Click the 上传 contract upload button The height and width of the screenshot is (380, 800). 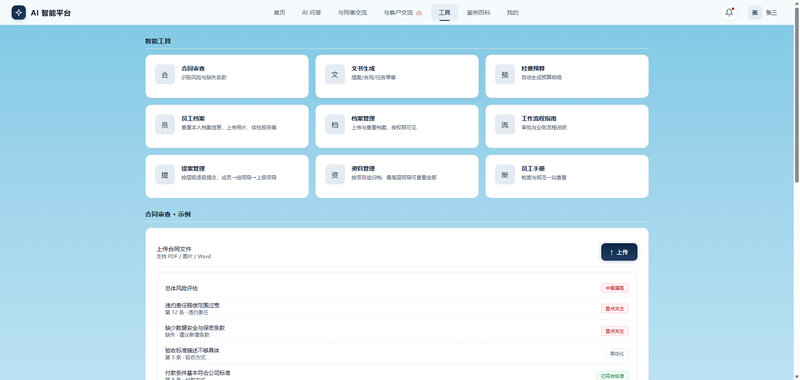coord(619,252)
